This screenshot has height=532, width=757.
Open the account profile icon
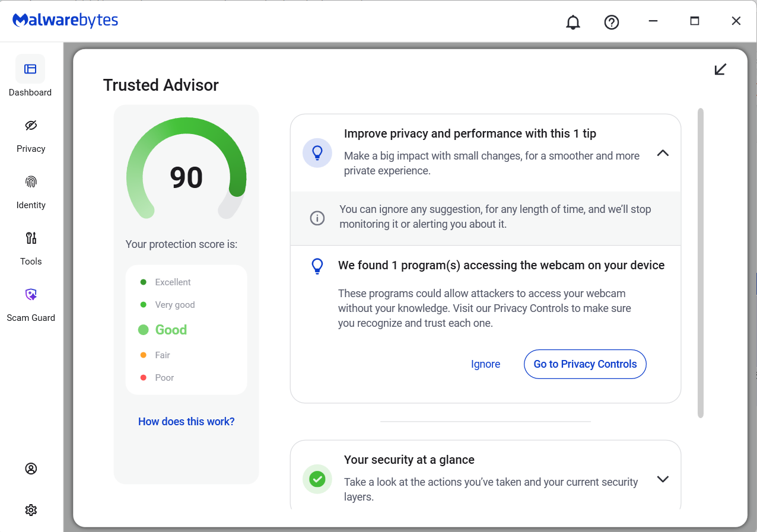31,469
